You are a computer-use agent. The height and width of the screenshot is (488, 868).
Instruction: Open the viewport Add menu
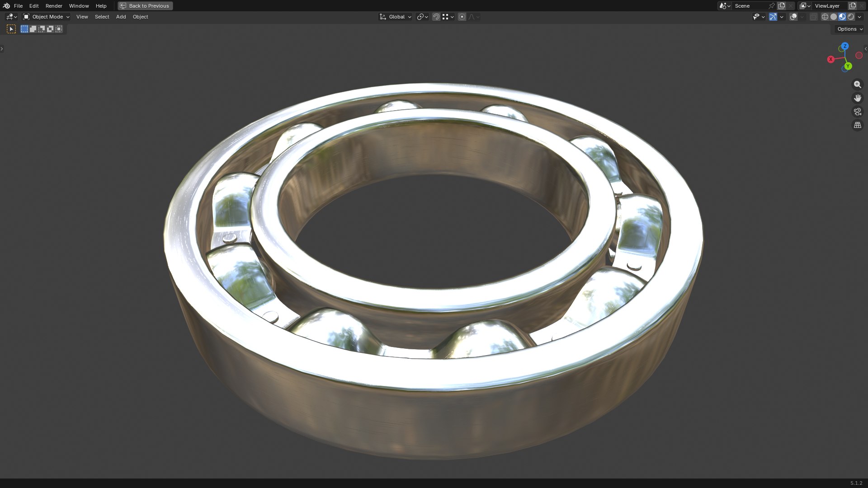click(121, 17)
